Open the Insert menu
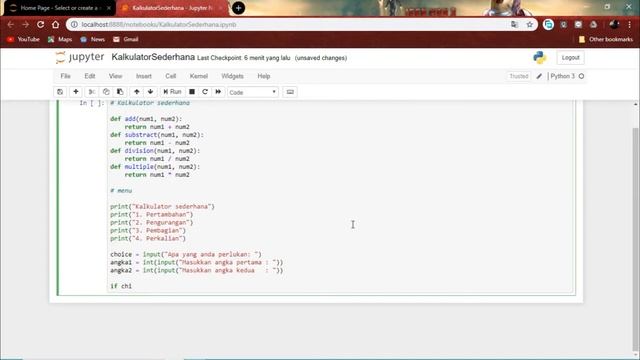 click(x=144, y=76)
